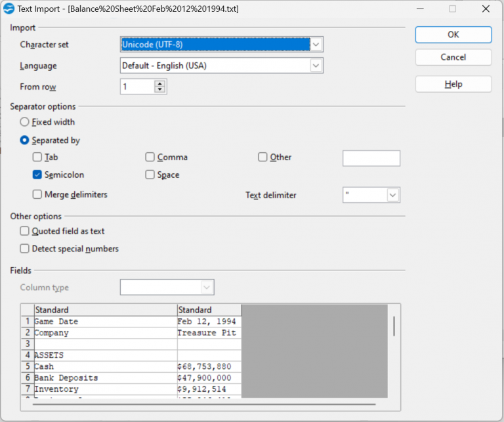Enable Merge delimiters option

(x=37, y=195)
